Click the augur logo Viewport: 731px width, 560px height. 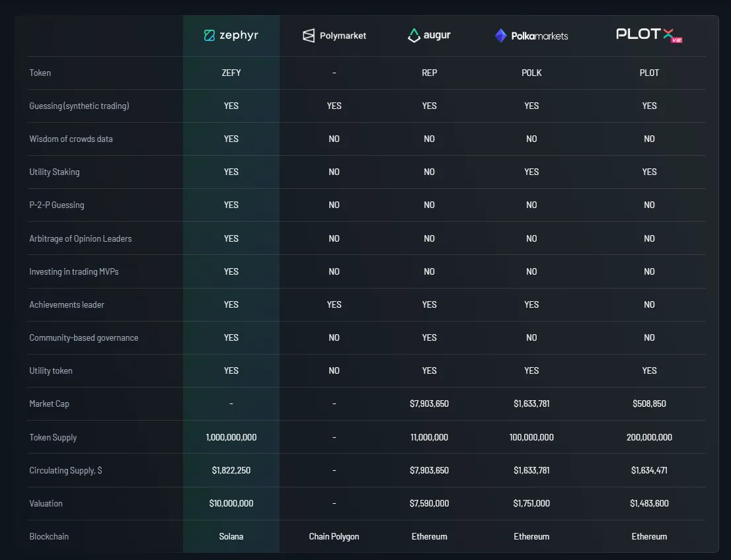tap(430, 36)
